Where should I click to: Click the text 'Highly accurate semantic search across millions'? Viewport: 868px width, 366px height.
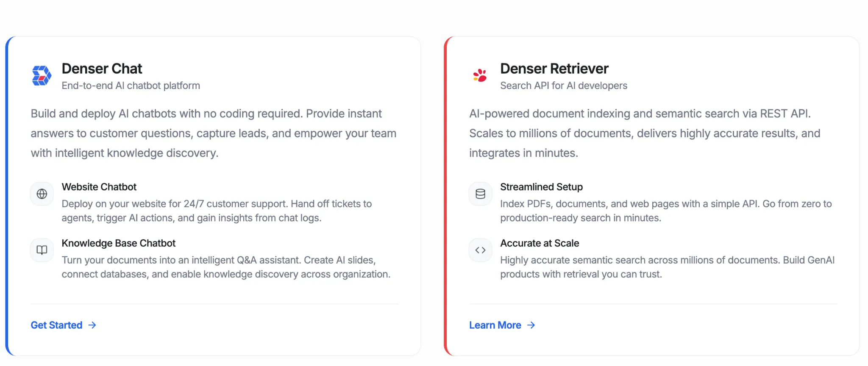tap(667, 267)
